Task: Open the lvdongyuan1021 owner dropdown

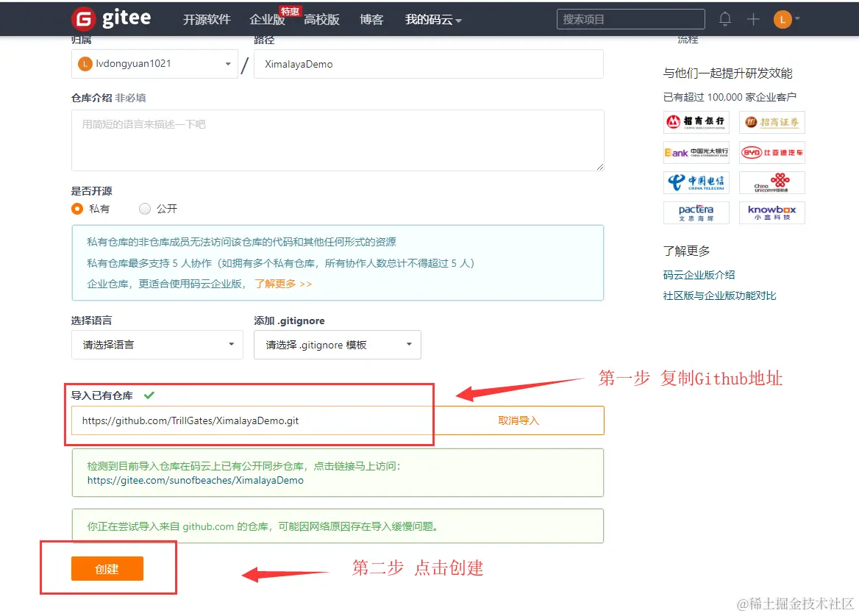Action: tap(154, 64)
